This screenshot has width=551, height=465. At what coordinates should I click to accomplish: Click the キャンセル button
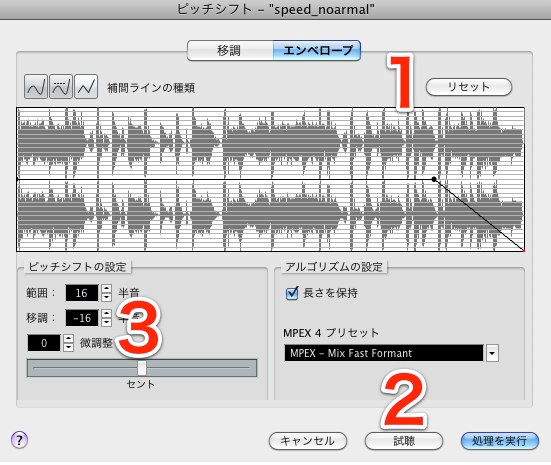(307, 441)
